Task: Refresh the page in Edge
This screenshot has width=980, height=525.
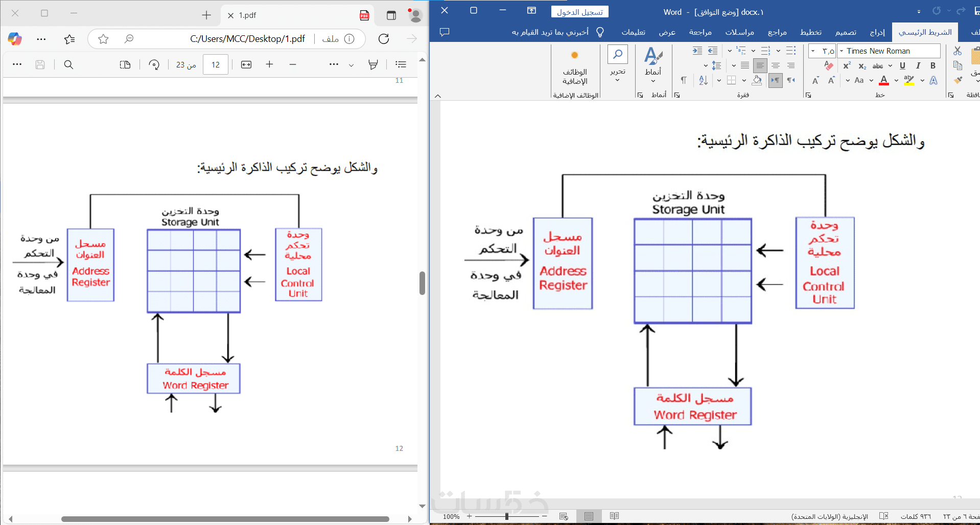Action: point(384,39)
